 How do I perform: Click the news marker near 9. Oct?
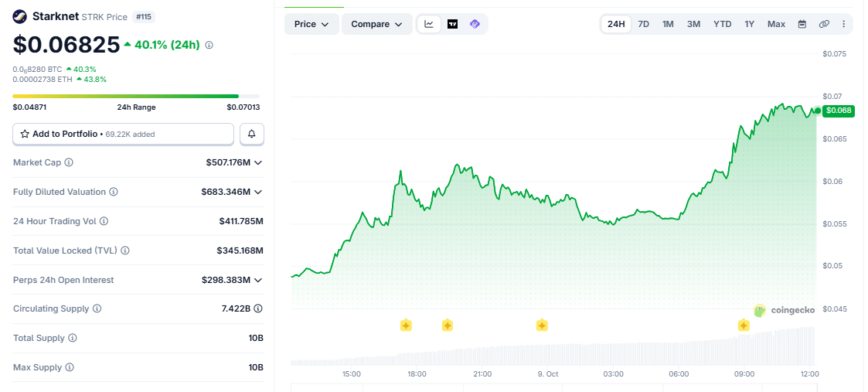point(542,325)
